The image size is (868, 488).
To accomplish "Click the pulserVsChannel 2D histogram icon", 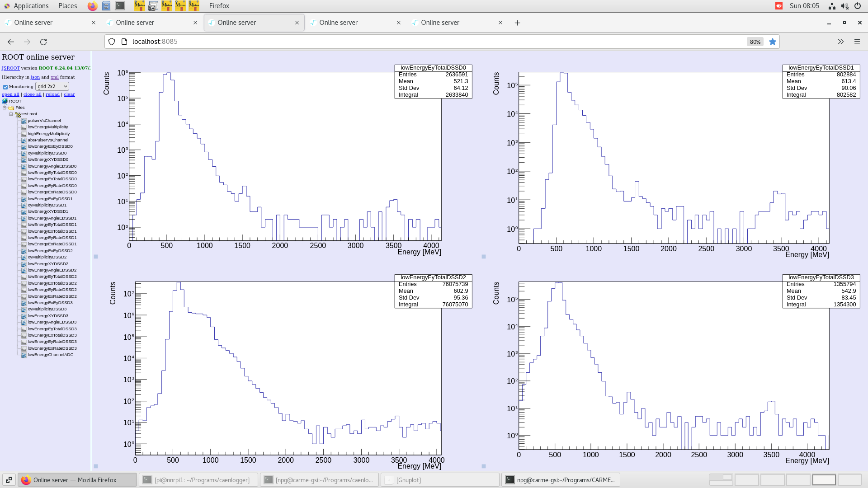I will [24, 121].
